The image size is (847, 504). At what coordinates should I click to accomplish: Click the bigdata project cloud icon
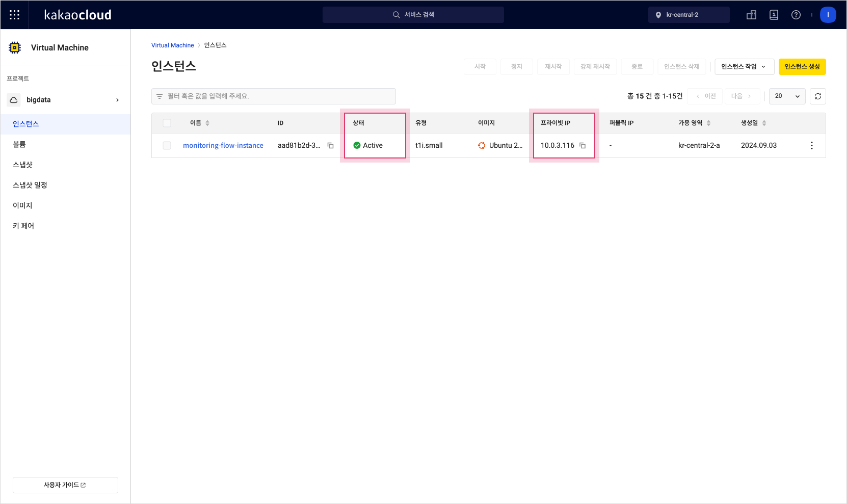(14, 100)
